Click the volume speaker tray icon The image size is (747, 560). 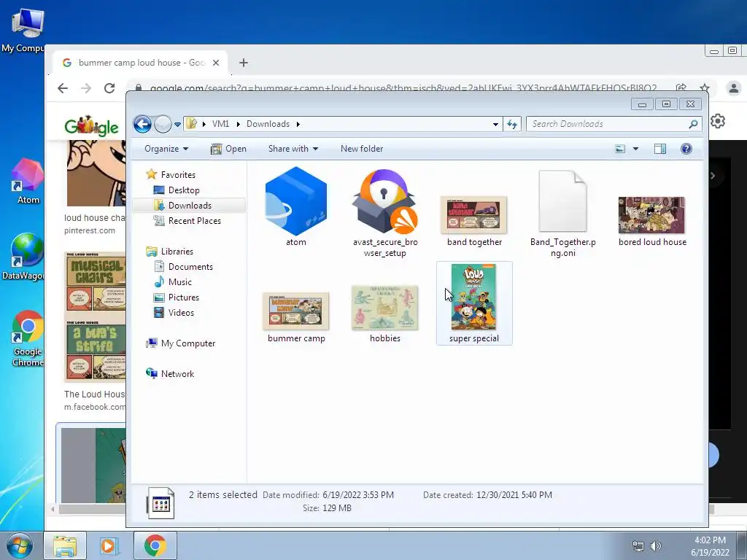pos(656,546)
